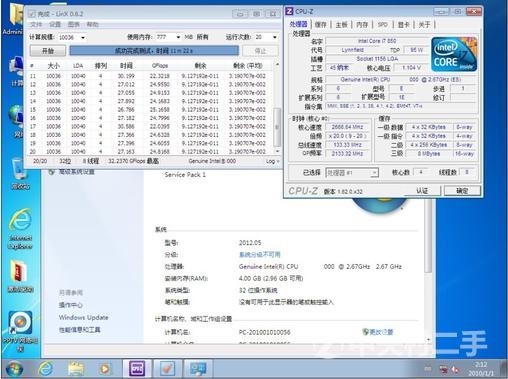This screenshot has width=508, height=379.
Task: Open the red archive desktop icon
Action: (20, 276)
